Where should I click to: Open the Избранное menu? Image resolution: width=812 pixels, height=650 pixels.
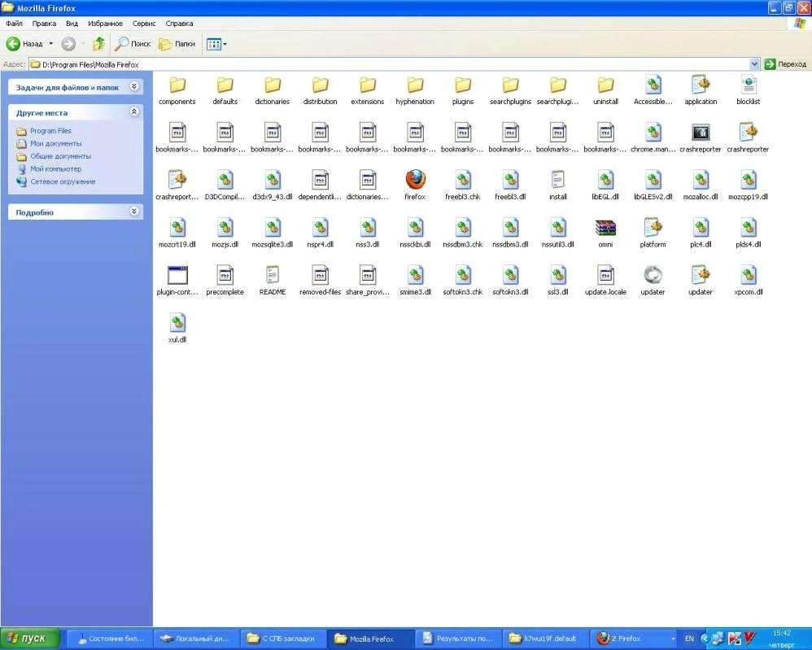point(105,24)
